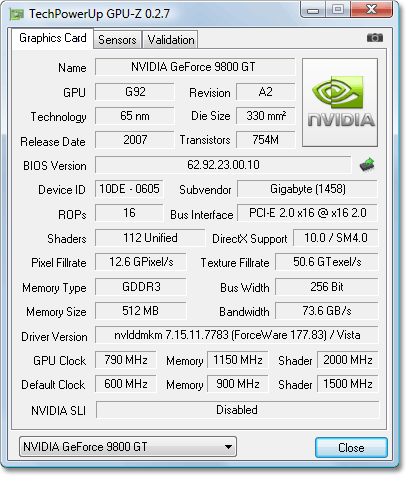Click the current Shader clock 2000 MHz
This screenshot has height=478, width=410.
pyautogui.click(x=348, y=360)
